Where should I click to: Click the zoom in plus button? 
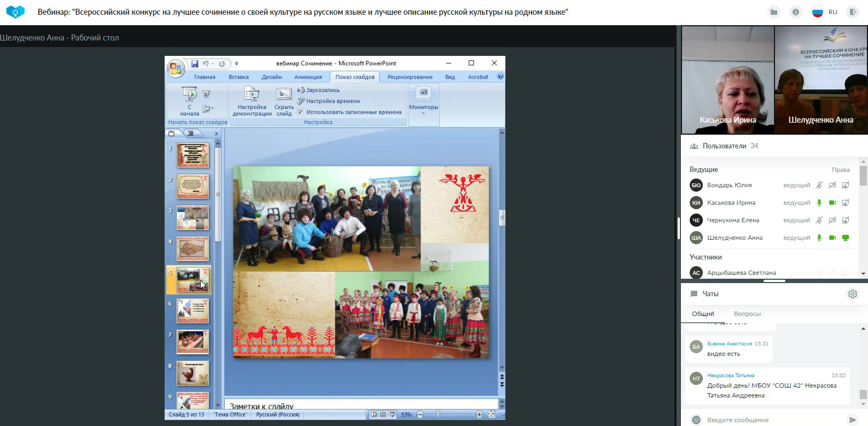coord(479,415)
